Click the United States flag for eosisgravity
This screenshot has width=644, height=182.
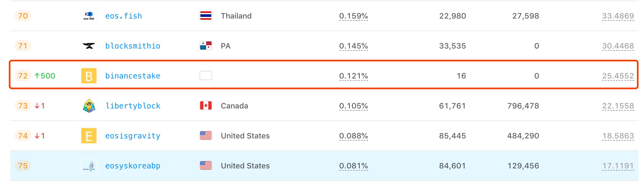click(x=206, y=135)
